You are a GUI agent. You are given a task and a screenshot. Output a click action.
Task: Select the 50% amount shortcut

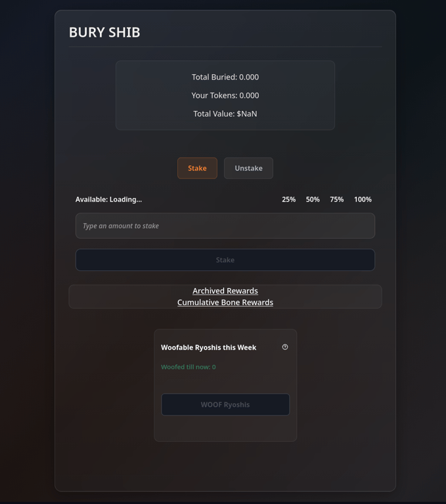pyautogui.click(x=313, y=199)
